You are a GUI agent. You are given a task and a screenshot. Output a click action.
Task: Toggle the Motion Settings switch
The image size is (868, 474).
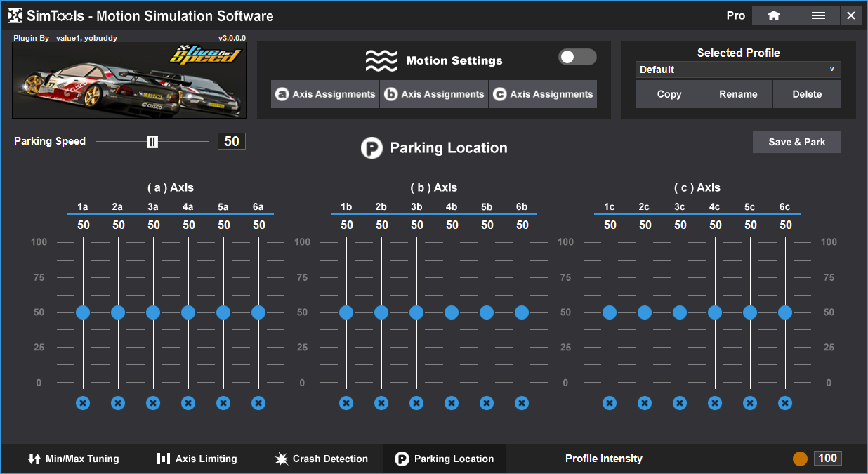577,57
